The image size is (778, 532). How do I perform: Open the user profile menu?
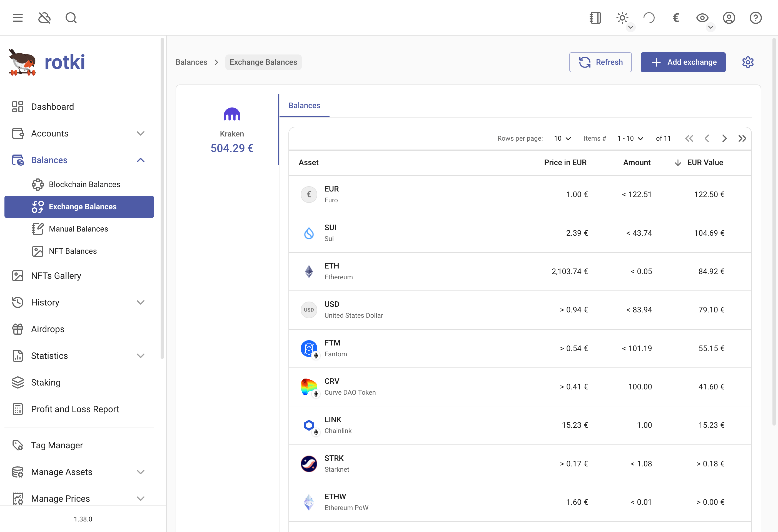pyautogui.click(x=729, y=18)
